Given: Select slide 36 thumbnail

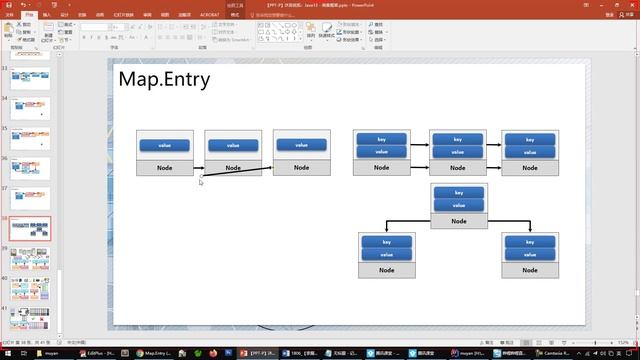Looking at the screenshot, I should 30,169.
